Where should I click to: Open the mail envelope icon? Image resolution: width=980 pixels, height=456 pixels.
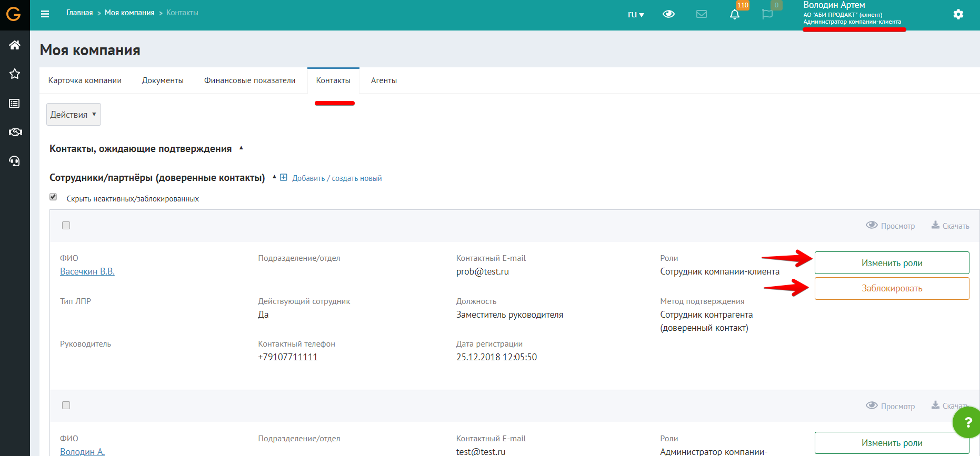click(x=702, y=14)
